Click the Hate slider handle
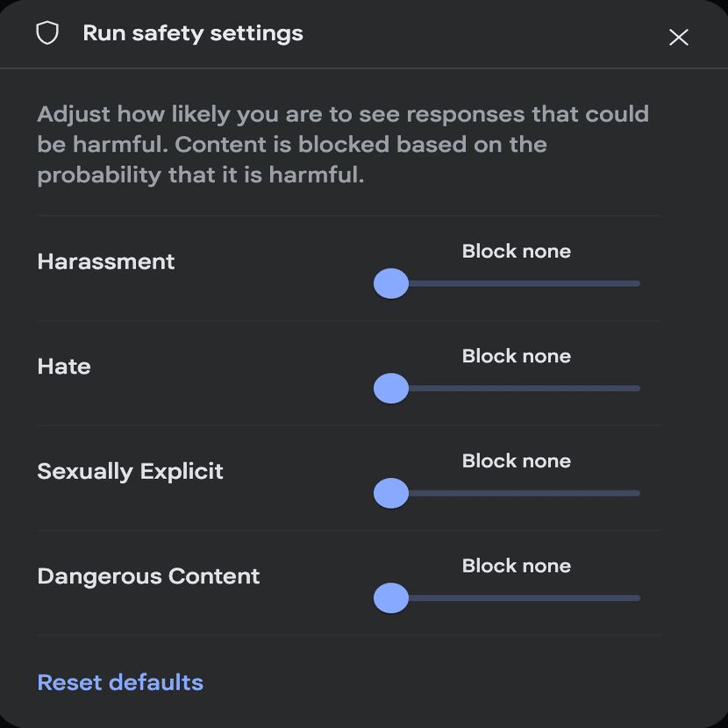The height and width of the screenshot is (728, 728). point(391,389)
